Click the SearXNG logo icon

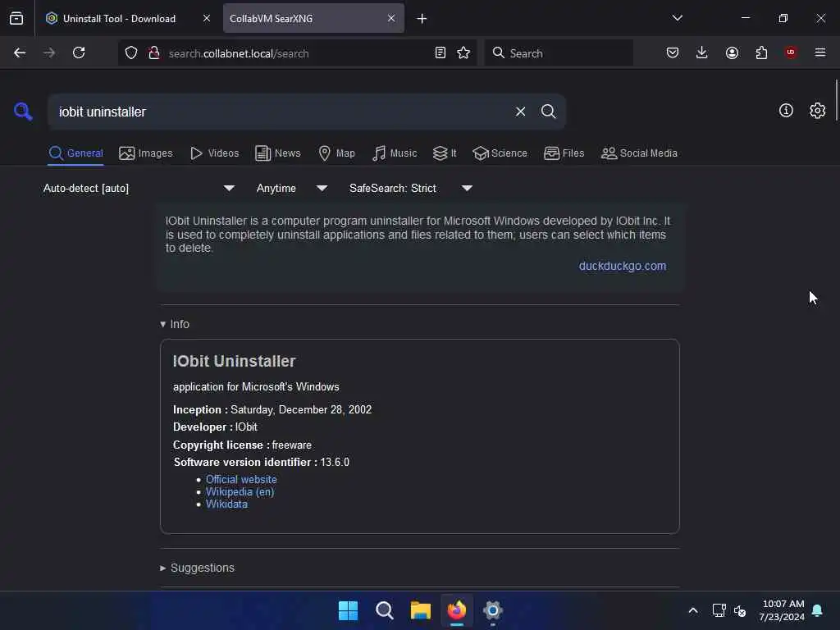click(23, 112)
